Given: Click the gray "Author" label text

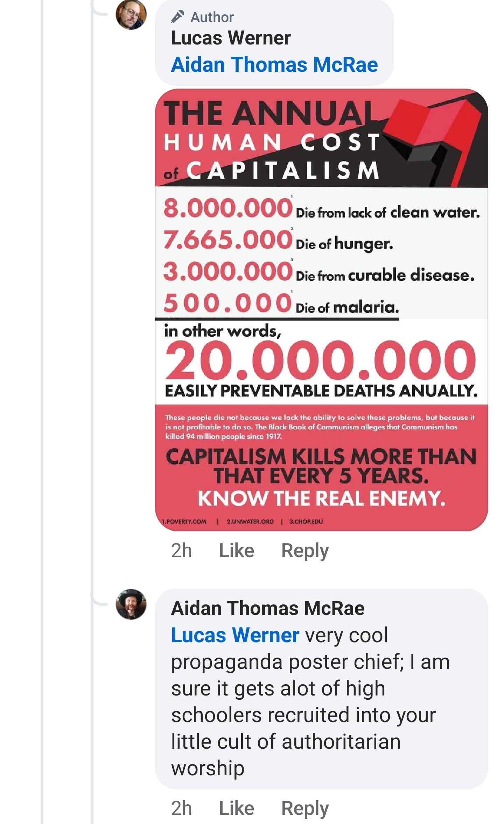Looking at the screenshot, I should coord(212,17).
